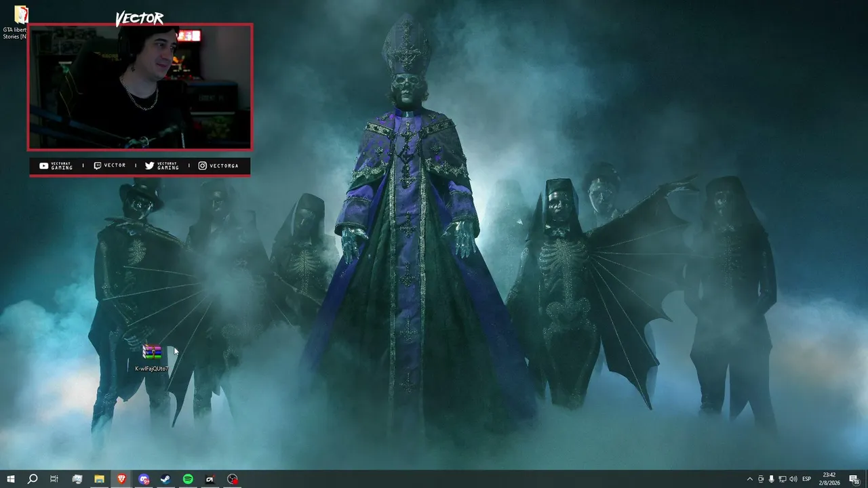Show hidden system tray icons
This screenshot has height=488, width=868.
[x=749, y=479]
